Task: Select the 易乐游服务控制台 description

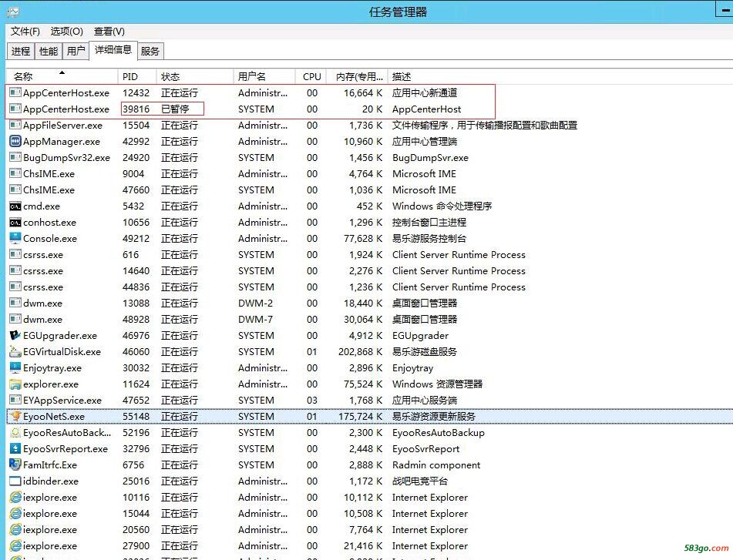Action: 429,239
